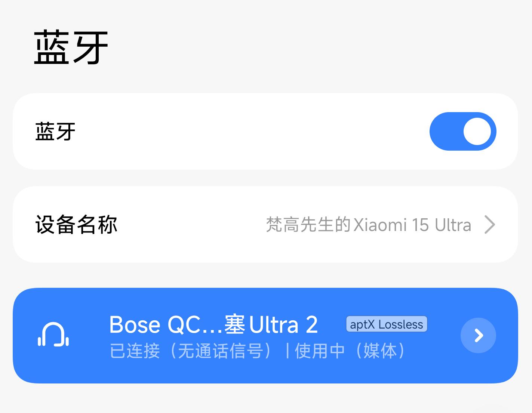The width and height of the screenshot is (532, 413).
Task: Disable Bluetooth using the 蓝牙 switch
Action: pyautogui.click(x=463, y=132)
